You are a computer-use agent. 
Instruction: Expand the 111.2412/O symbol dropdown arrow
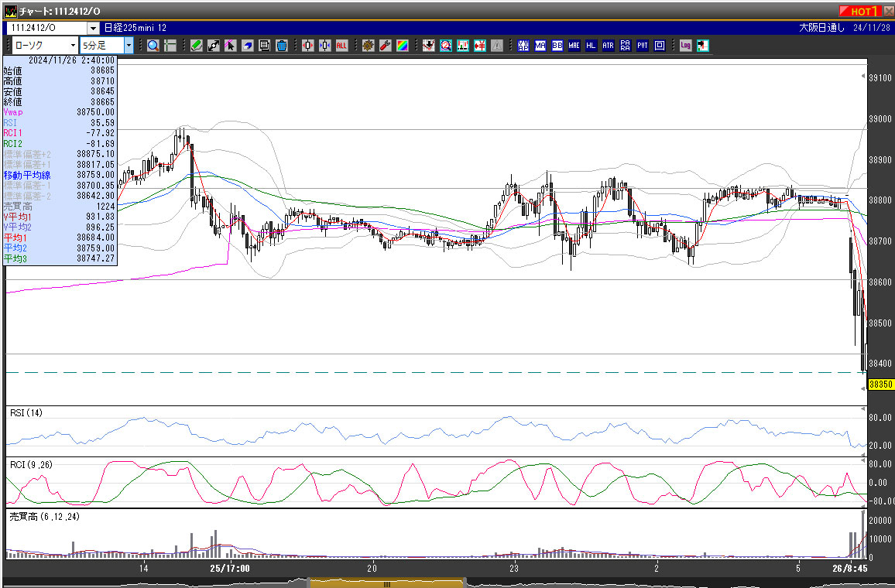coord(93,28)
